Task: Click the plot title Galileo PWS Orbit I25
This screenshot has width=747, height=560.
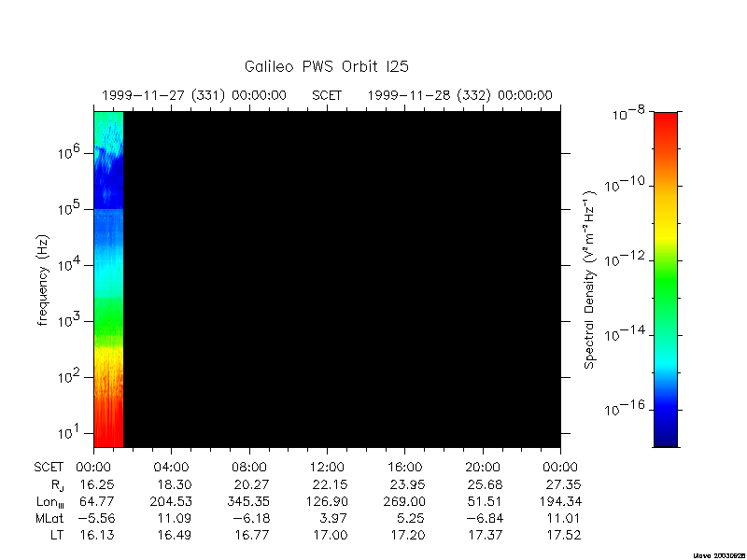Action: click(x=326, y=66)
